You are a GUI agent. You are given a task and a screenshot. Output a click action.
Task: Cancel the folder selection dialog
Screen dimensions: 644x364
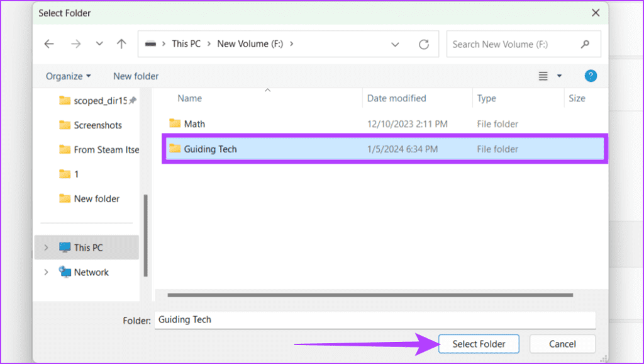[x=562, y=344]
